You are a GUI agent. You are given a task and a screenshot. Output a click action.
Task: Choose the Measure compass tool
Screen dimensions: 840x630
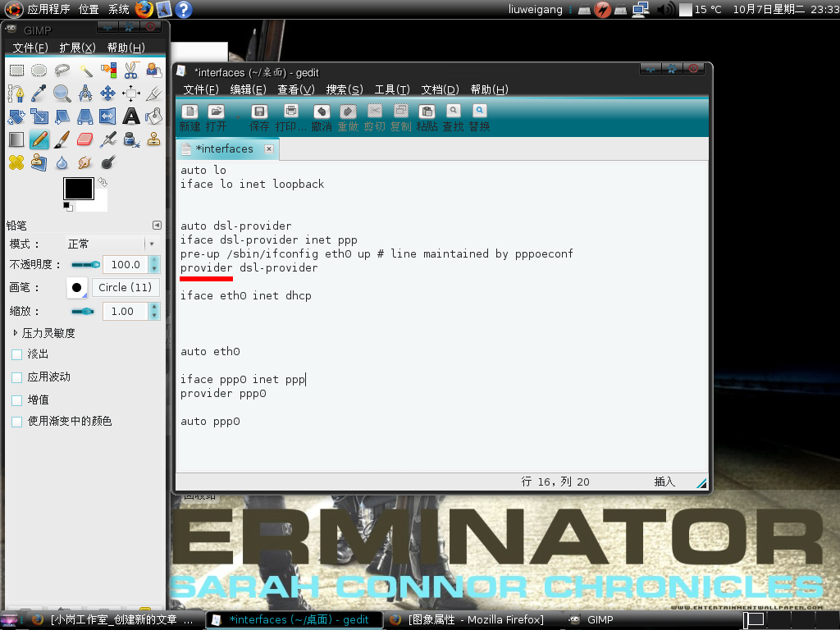(x=85, y=94)
